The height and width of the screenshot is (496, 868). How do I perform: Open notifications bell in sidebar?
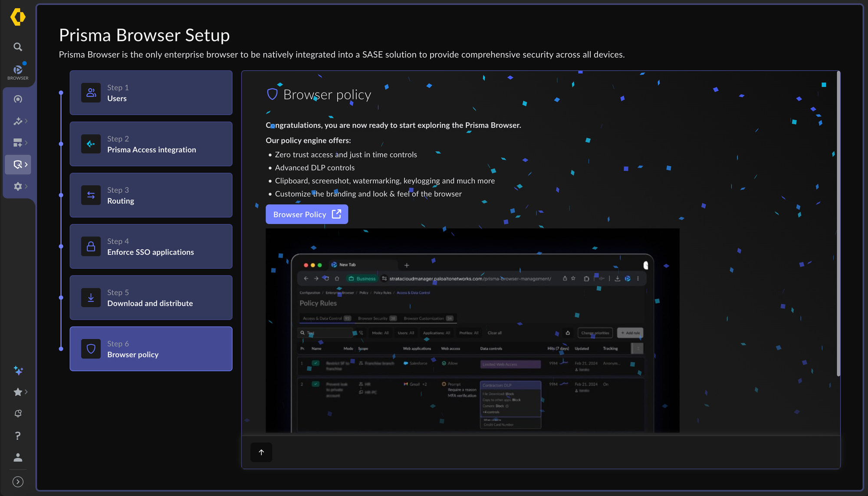[x=18, y=414]
